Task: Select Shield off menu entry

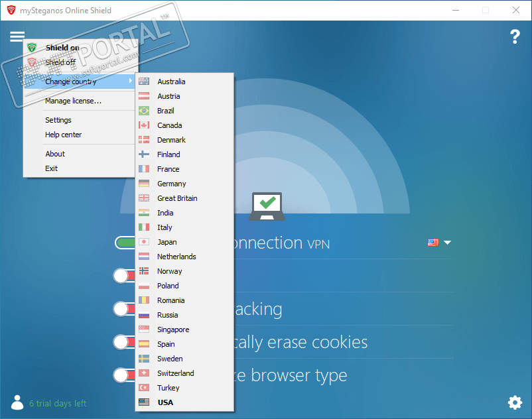Action: coord(80,62)
